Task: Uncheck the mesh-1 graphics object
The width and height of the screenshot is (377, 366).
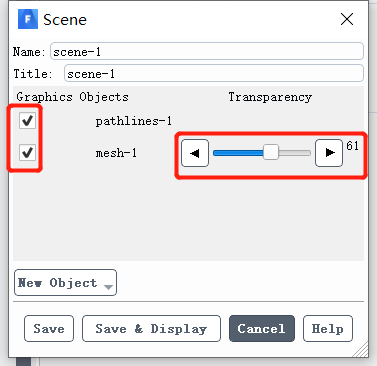Action: pyautogui.click(x=27, y=152)
